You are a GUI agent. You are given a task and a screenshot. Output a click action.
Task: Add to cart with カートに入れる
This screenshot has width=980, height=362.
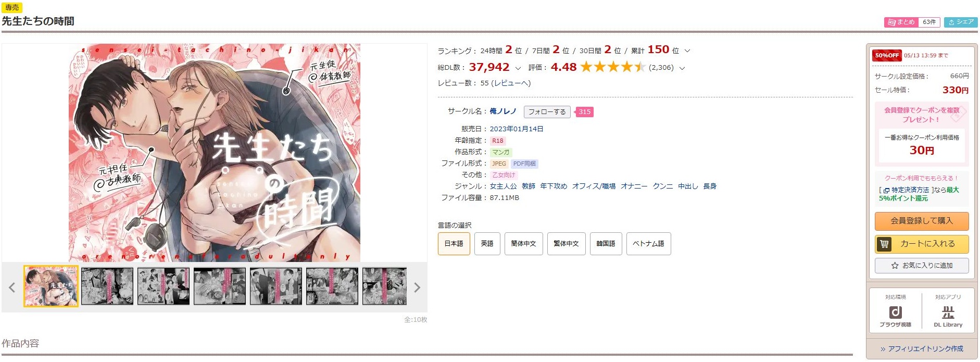coord(922,244)
